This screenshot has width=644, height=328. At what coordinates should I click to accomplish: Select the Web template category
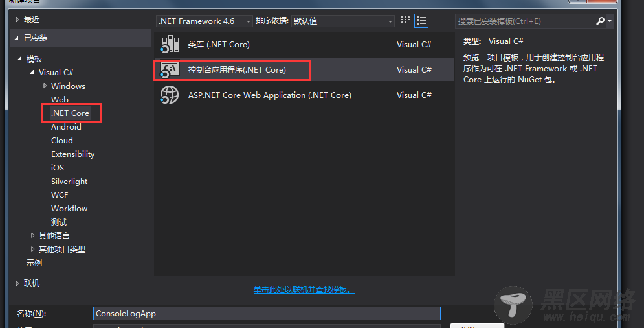[x=60, y=100]
